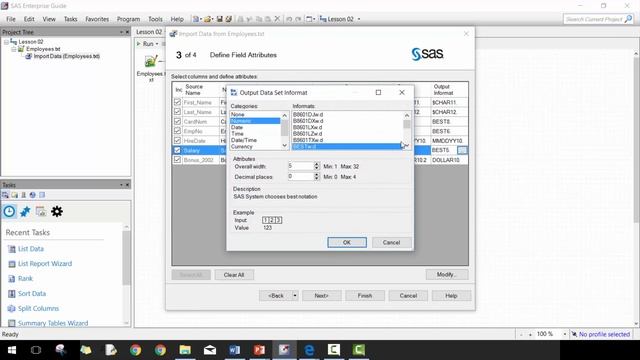Open the Project Tree panel options arrow
Image resolution: width=640 pixels, height=360 pixels.
tap(121, 32)
